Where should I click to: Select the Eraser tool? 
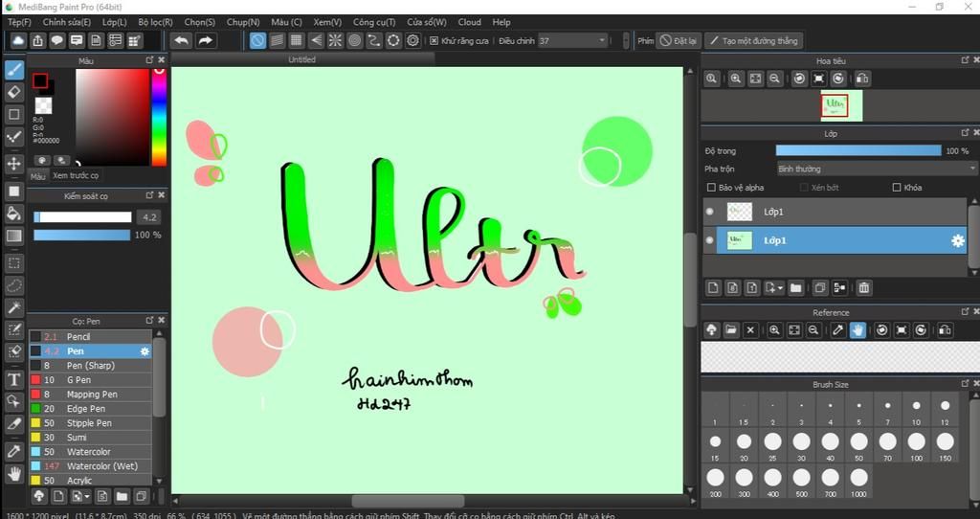pyautogui.click(x=14, y=92)
